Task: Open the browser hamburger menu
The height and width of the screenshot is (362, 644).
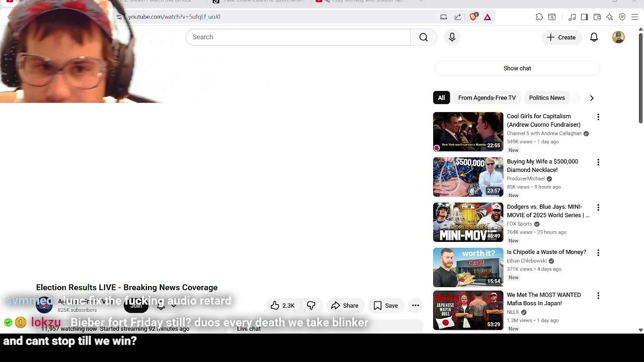Action: coord(635,17)
